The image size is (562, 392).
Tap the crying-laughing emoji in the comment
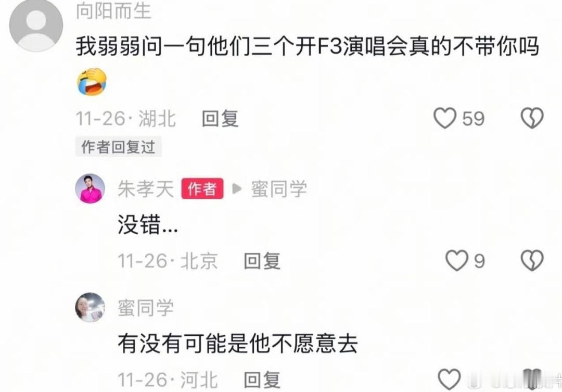pyautogui.click(x=92, y=81)
